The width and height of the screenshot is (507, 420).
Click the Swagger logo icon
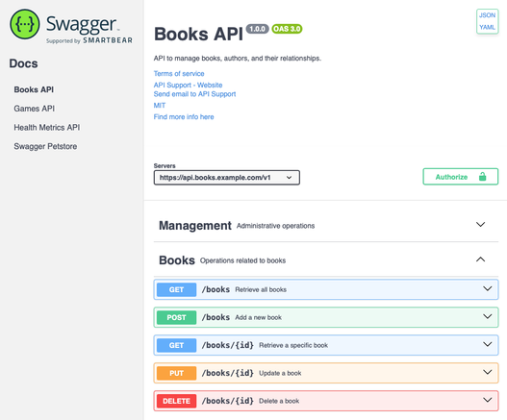pos(25,24)
